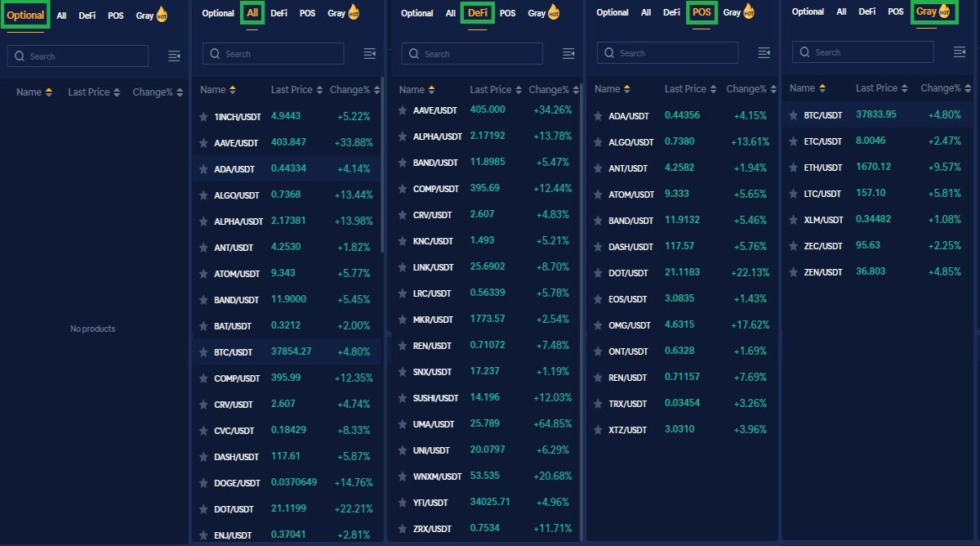Switch to Optional tab in panel listing ETC/USDT
The image size is (980, 546).
click(808, 11)
